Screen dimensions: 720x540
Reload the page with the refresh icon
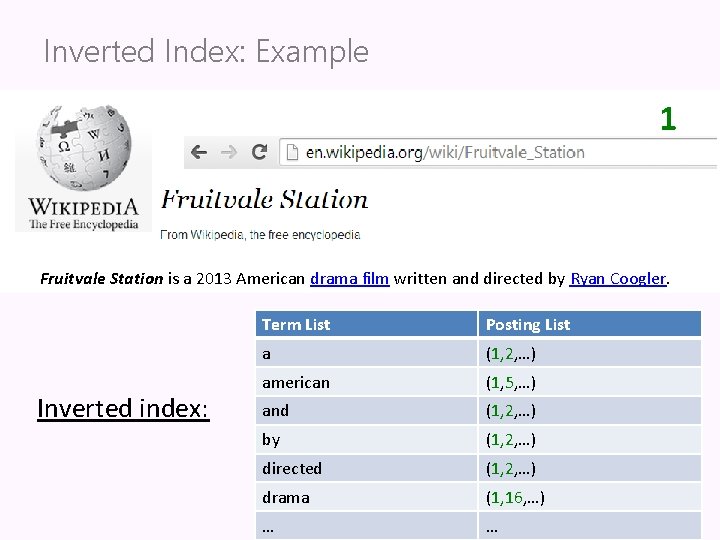point(259,152)
